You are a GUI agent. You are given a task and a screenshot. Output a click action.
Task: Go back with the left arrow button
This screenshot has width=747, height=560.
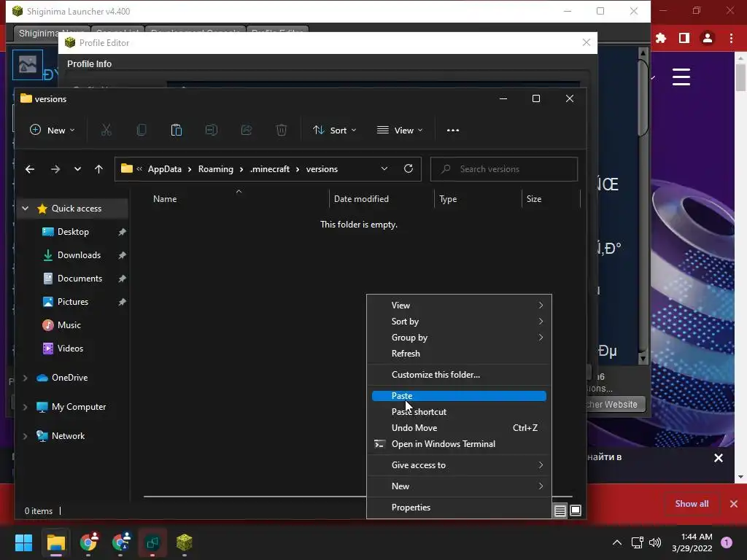(30, 169)
